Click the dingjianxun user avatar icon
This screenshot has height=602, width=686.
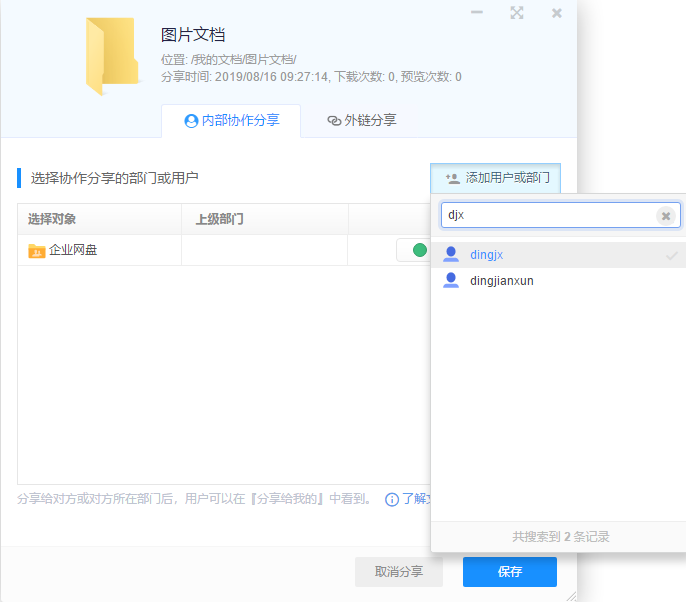[x=451, y=280]
